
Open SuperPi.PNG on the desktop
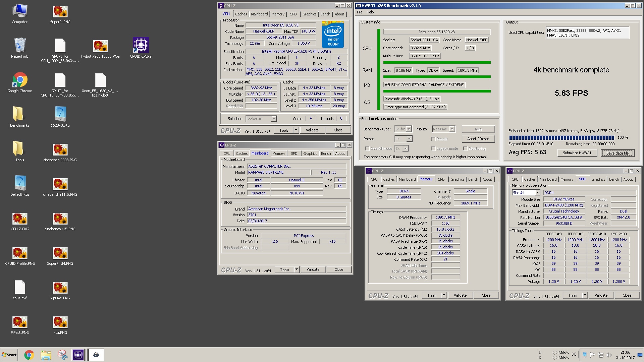tap(60, 14)
